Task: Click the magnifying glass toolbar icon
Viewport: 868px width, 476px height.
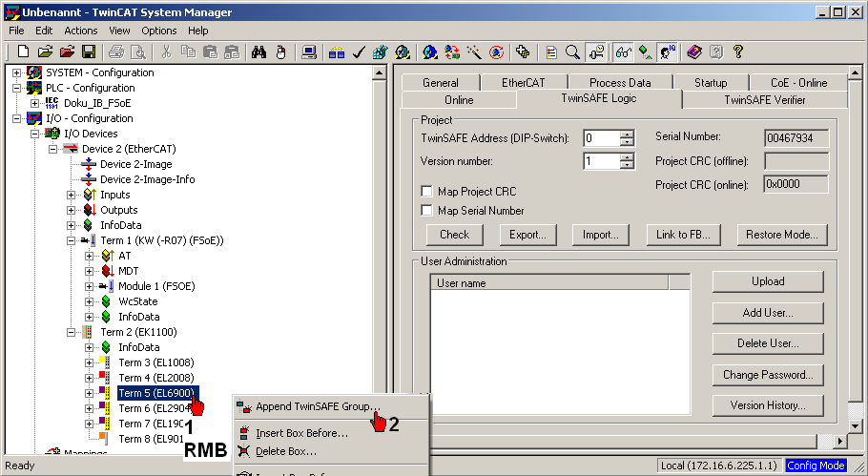Action: click(573, 52)
